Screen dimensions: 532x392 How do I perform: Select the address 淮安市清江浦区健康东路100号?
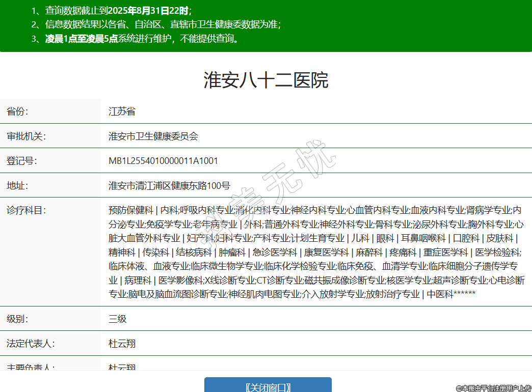[x=169, y=185]
